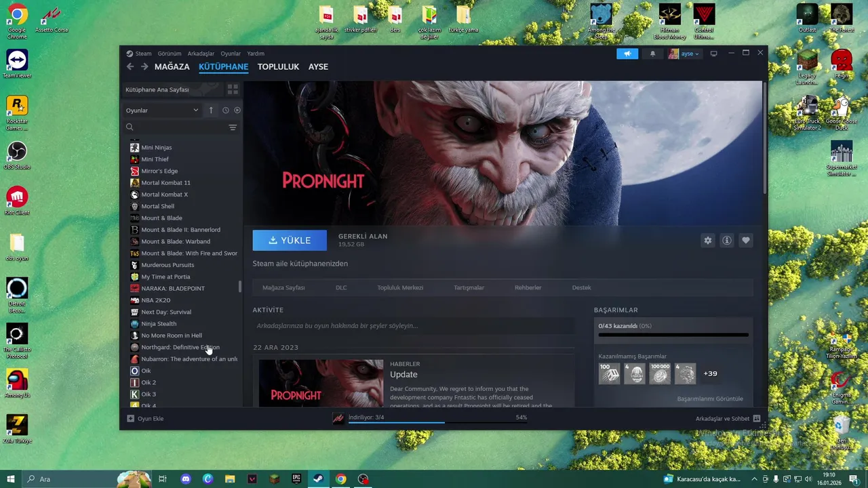The height and width of the screenshot is (488, 868).
Task: Click the +39 remaining achievements badge
Action: coord(710,373)
